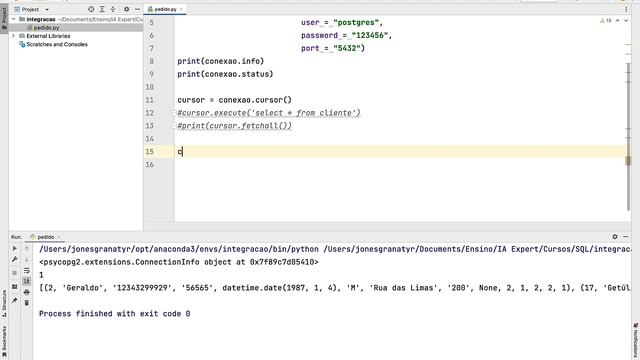This screenshot has width=640, height=360.
Task: Hide Run panel with minus icon
Action: [x=626, y=237]
